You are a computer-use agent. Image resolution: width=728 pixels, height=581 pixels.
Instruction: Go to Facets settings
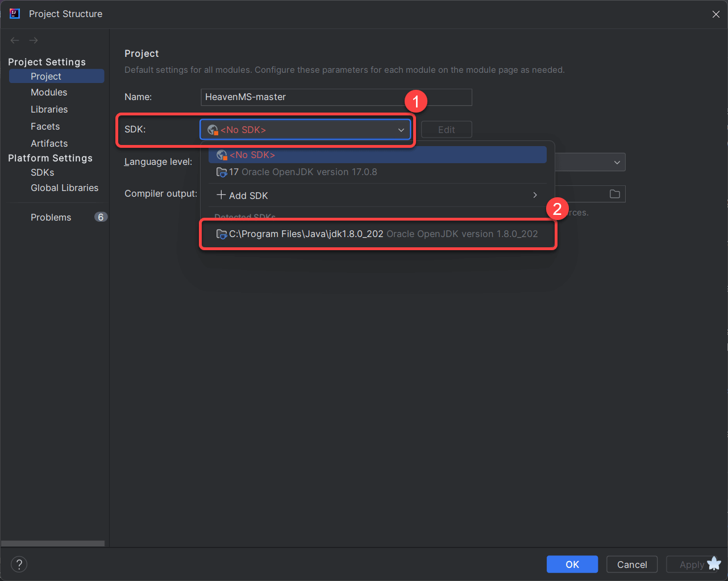coord(45,126)
